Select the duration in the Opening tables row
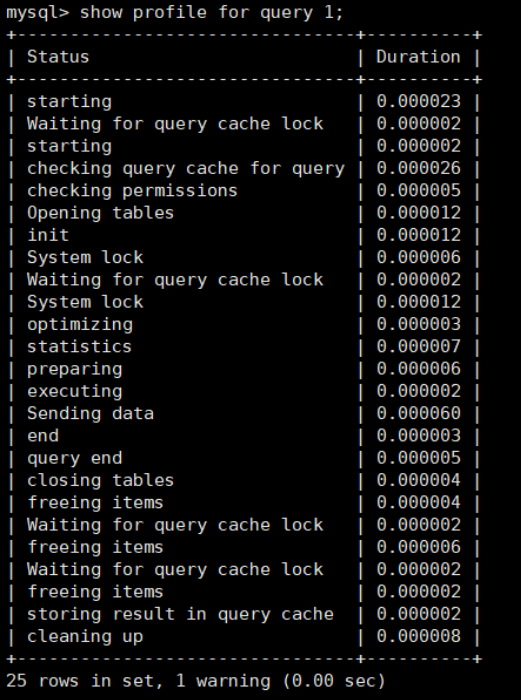The image size is (521, 700). pyautogui.click(x=418, y=213)
